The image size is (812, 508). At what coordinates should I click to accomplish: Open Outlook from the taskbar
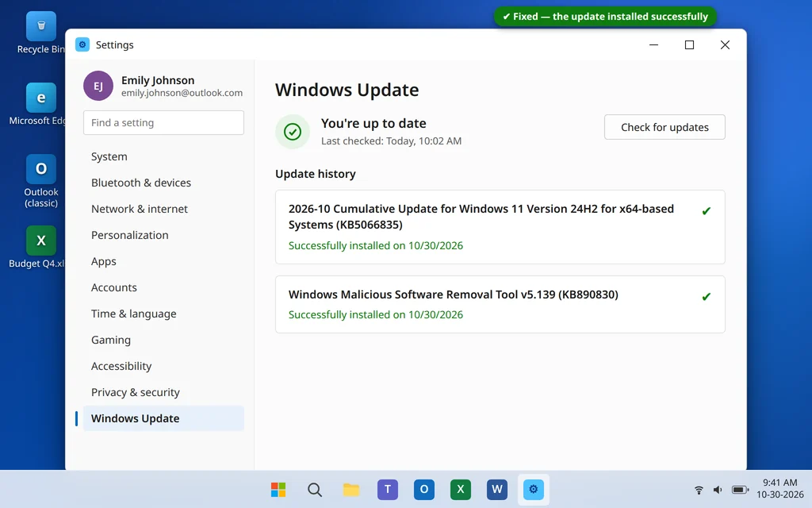coord(424,489)
